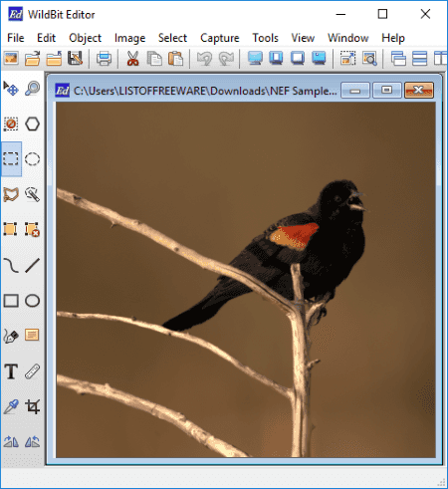The width and height of the screenshot is (448, 489).
Task: Open the Help menu
Action: click(x=393, y=38)
